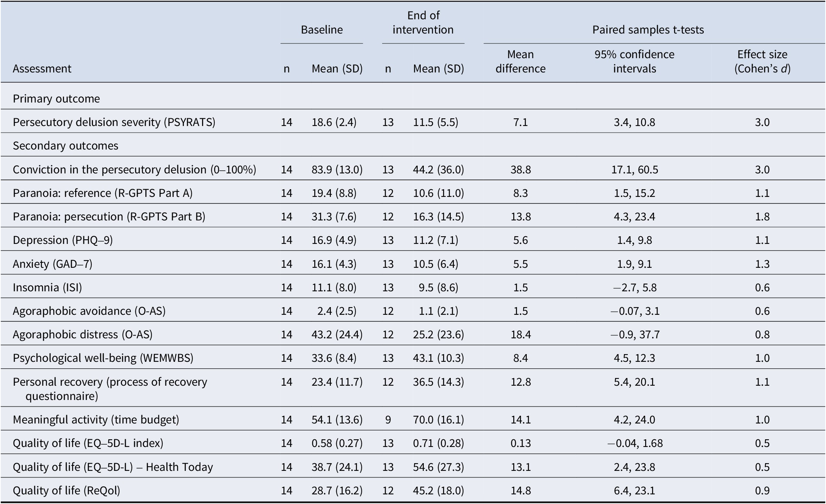Select the Insomnia (ISI) row label
Screen dimensions: 826x504
click(x=47, y=287)
